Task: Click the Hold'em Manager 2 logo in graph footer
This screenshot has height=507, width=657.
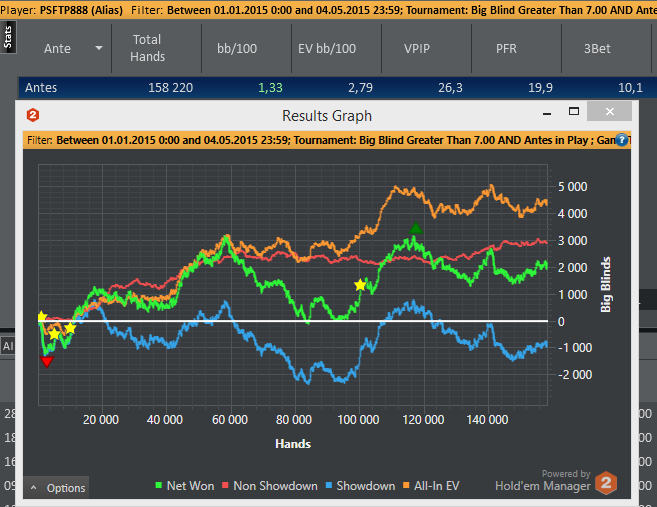Action: [x=605, y=484]
